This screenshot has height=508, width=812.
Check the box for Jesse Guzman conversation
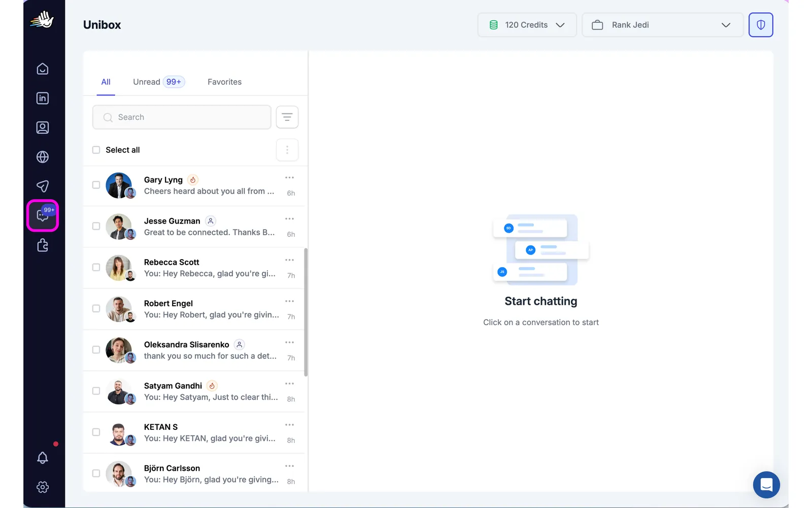tap(96, 226)
